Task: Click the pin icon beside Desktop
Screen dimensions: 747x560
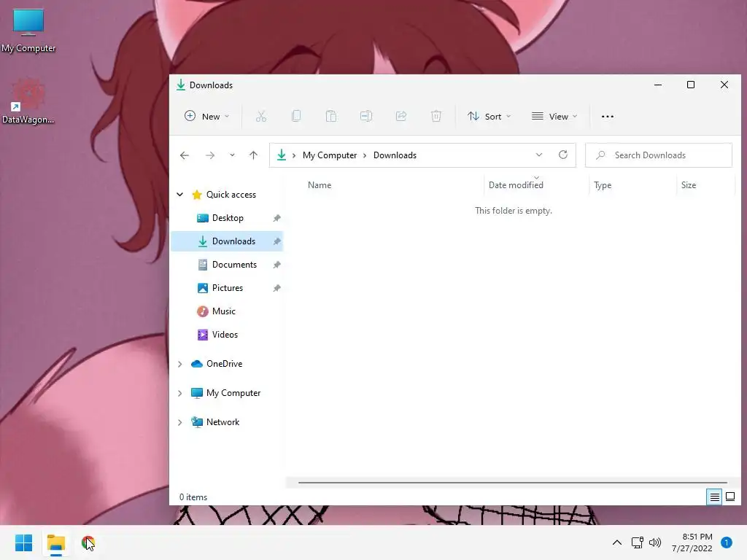Action: click(276, 218)
